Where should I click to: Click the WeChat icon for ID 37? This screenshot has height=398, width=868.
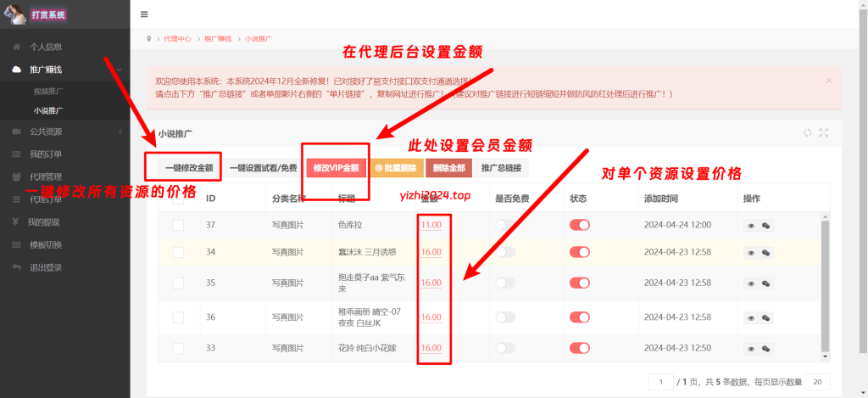[765, 226]
